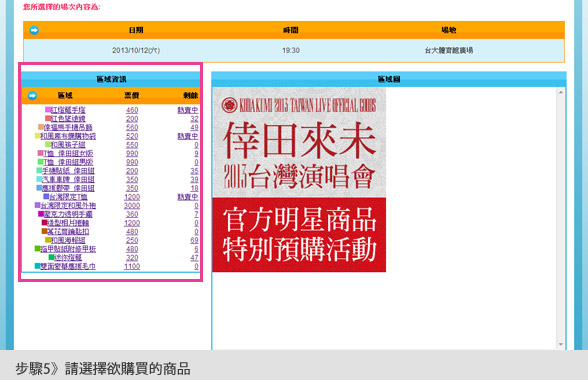
Task: Click the 19:30 time cell
Action: pyautogui.click(x=291, y=50)
